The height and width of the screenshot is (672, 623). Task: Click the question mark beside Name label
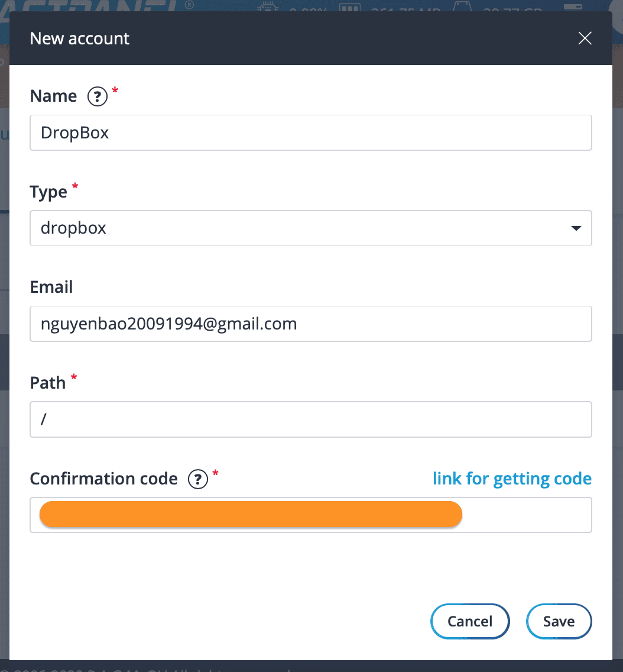click(x=98, y=96)
